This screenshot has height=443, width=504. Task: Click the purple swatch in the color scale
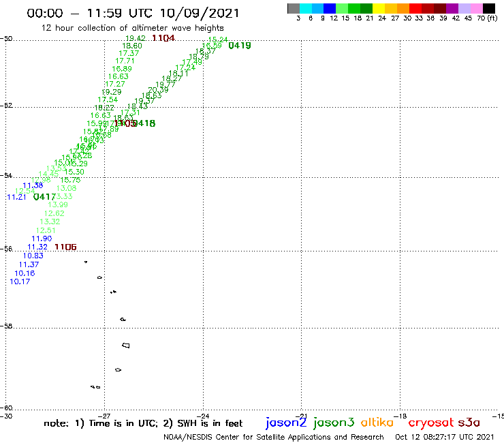tap(452, 8)
